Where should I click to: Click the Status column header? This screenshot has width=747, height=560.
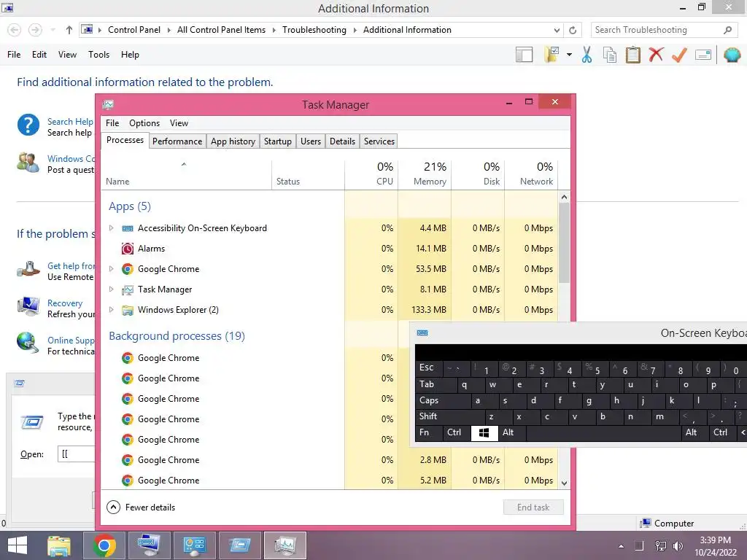(x=309, y=174)
